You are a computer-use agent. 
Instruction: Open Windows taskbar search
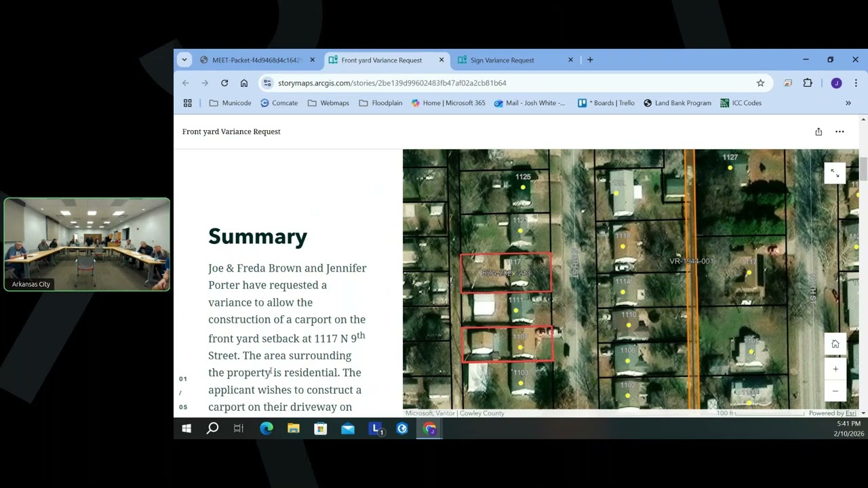[212, 428]
